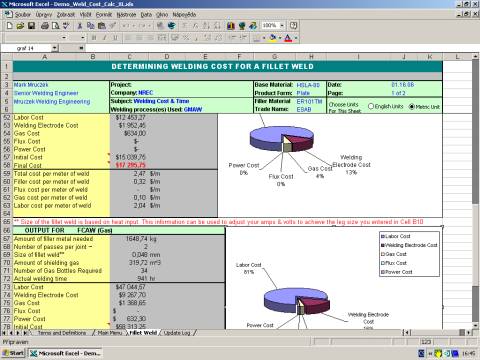Switch to Terms and Definitions sheet tab
This screenshot has width=480, height=360.
click(62, 333)
